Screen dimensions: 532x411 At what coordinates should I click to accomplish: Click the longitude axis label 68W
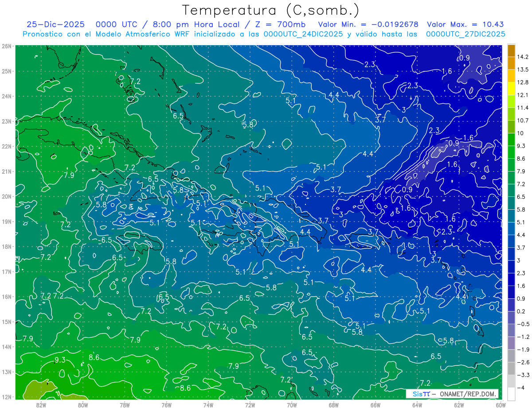point(333,405)
